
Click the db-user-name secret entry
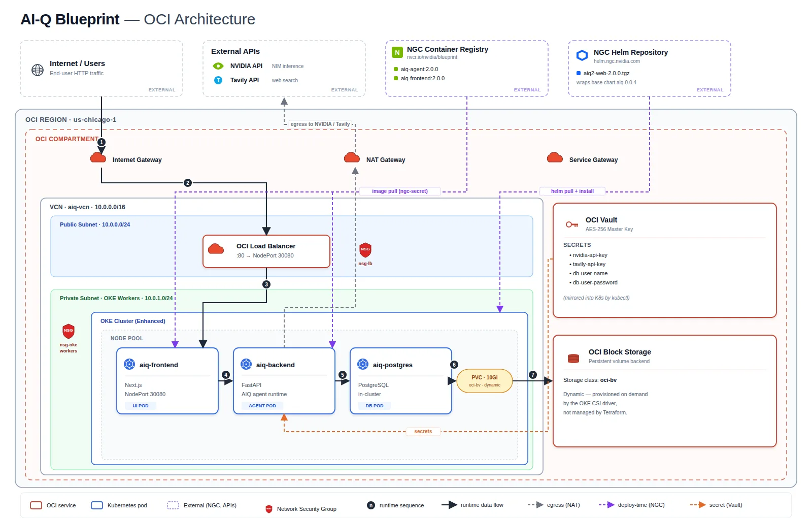coord(589,273)
